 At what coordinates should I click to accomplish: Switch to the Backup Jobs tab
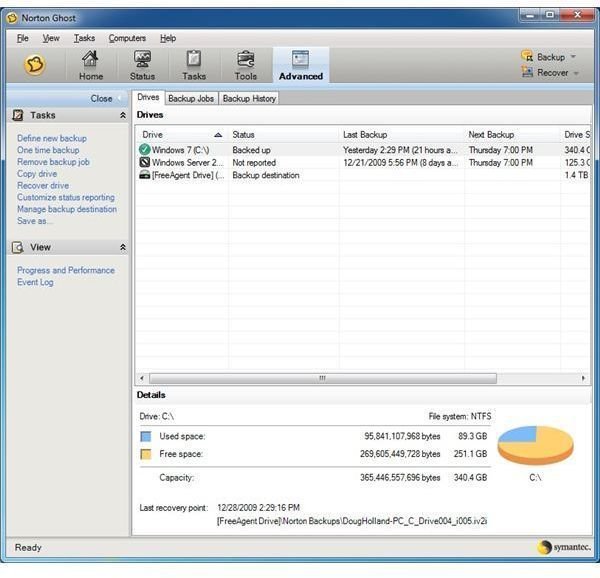[191, 99]
